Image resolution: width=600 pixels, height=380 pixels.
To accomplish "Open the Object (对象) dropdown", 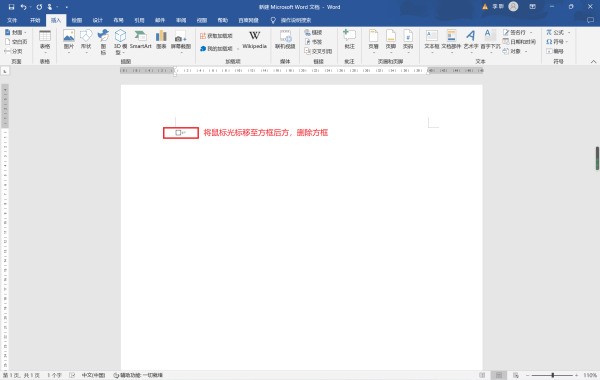I will click(x=515, y=51).
